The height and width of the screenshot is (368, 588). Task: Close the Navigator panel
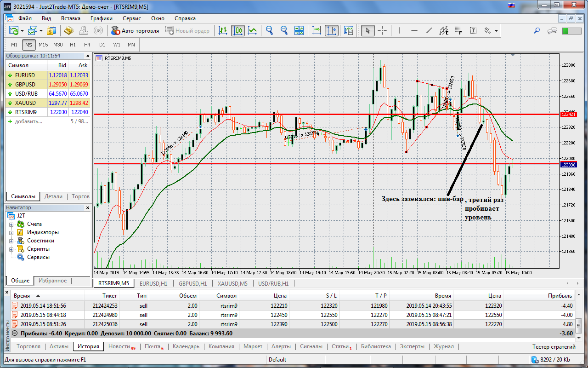88,207
